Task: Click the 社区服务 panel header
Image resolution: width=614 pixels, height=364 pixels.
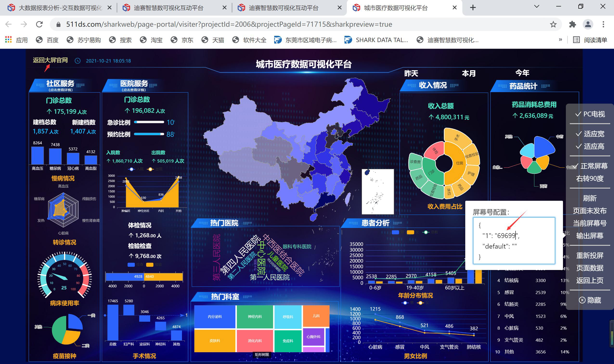Action: coord(60,85)
